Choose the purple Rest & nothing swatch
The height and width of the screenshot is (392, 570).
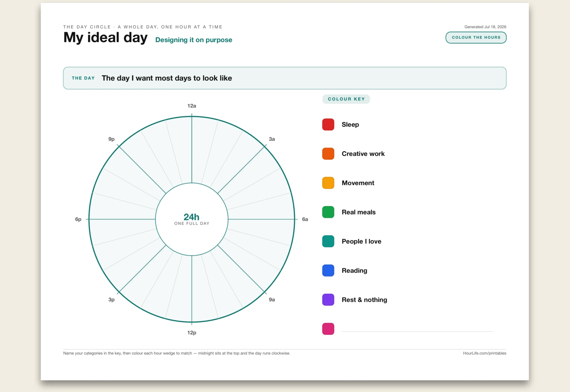328,300
